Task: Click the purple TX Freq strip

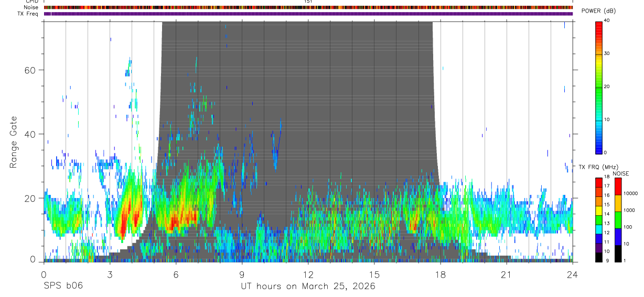Action: coord(308,14)
